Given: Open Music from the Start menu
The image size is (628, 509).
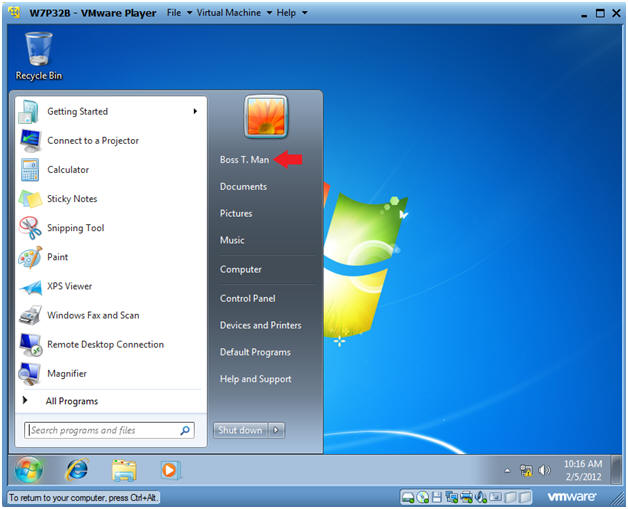Looking at the screenshot, I should [x=232, y=240].
